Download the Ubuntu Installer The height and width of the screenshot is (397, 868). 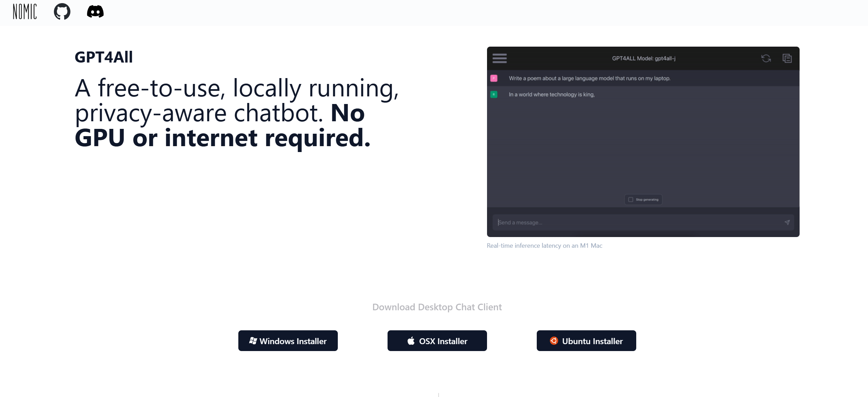click(x=586, y=341)
